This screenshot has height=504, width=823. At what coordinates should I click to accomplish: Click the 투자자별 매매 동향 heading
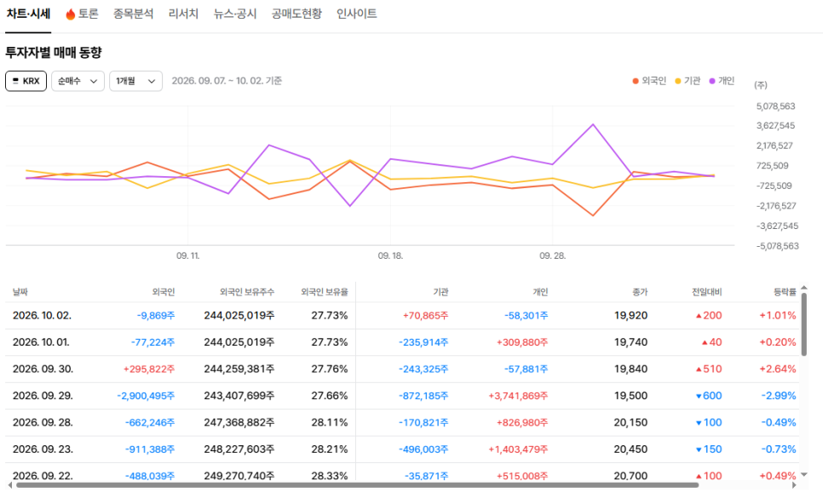54,53
